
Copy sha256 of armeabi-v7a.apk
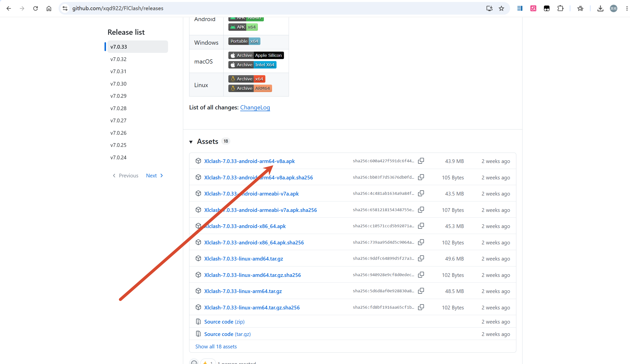pos(421,193)
